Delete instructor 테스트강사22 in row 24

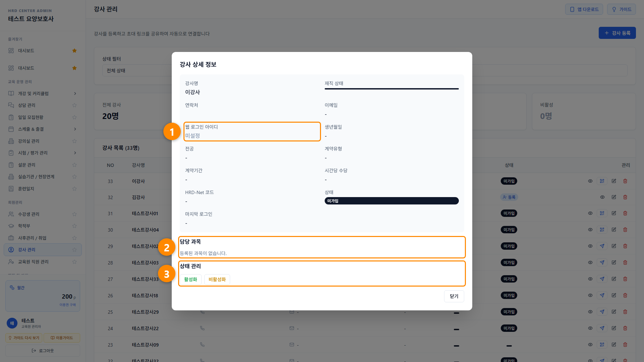pyautogui.click(x=625, y=328)
